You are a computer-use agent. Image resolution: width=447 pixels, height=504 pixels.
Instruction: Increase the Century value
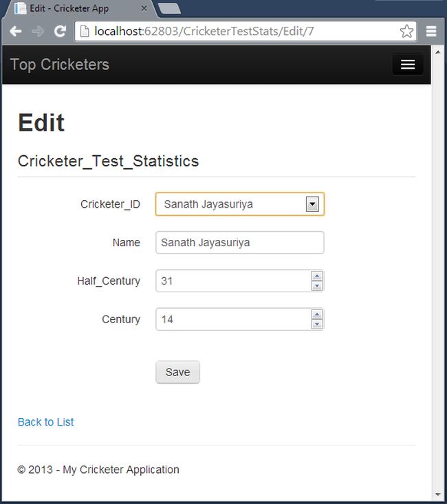tap(317, 315)
